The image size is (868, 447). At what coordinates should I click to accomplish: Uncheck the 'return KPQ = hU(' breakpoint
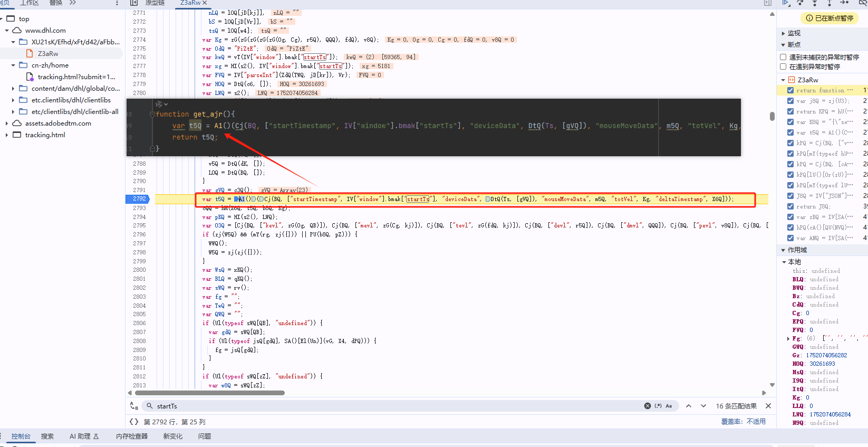790,111
